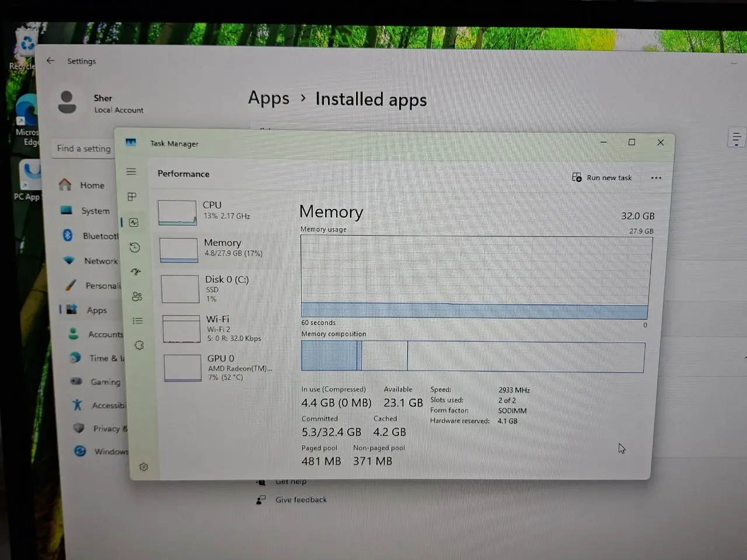The height and width of the screenshot is (560, 747).
Task: Select GPU 0 AMD Radeon item
Action: [x=218, y=367]
